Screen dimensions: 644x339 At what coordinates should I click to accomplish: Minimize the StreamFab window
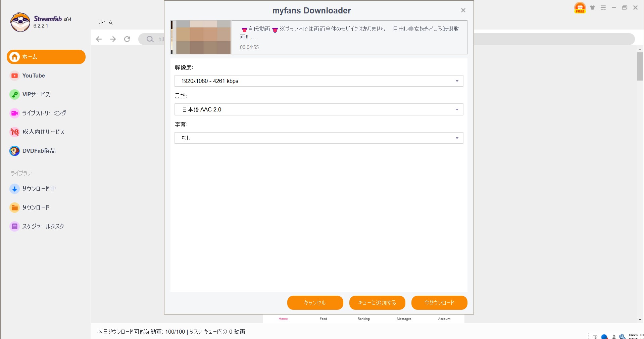(x=614, y=7)
